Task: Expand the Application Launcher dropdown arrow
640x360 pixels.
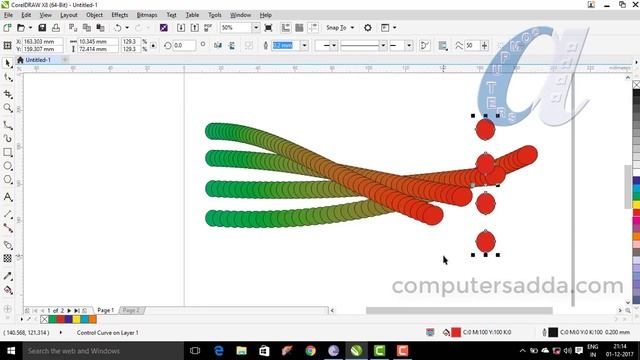Action: tap(394, 28)
